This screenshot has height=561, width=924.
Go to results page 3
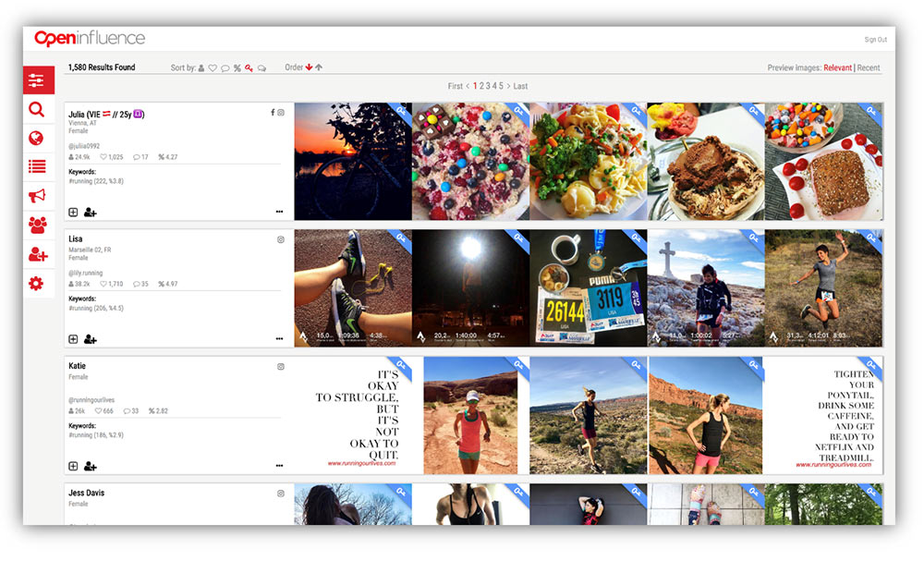pyautogui.click(x=488, y=86)
